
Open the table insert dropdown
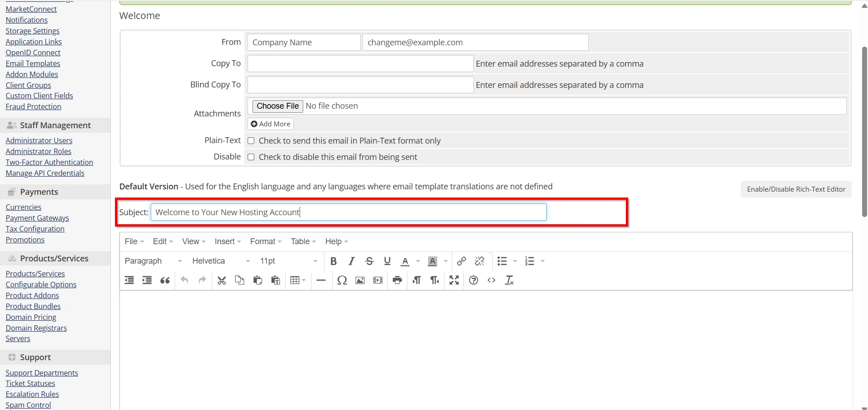point(298,280)
